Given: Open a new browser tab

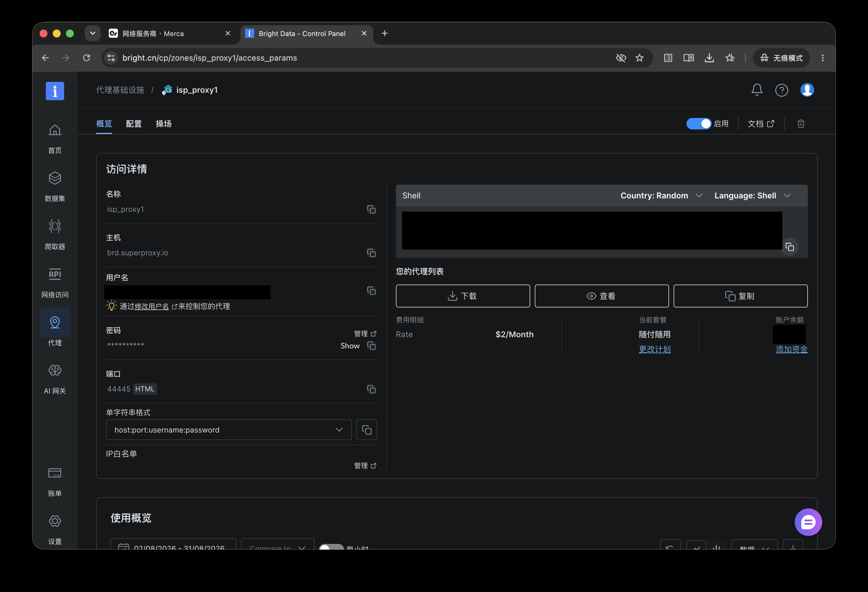Looking at the screenshot, I should tap(385, 33).
